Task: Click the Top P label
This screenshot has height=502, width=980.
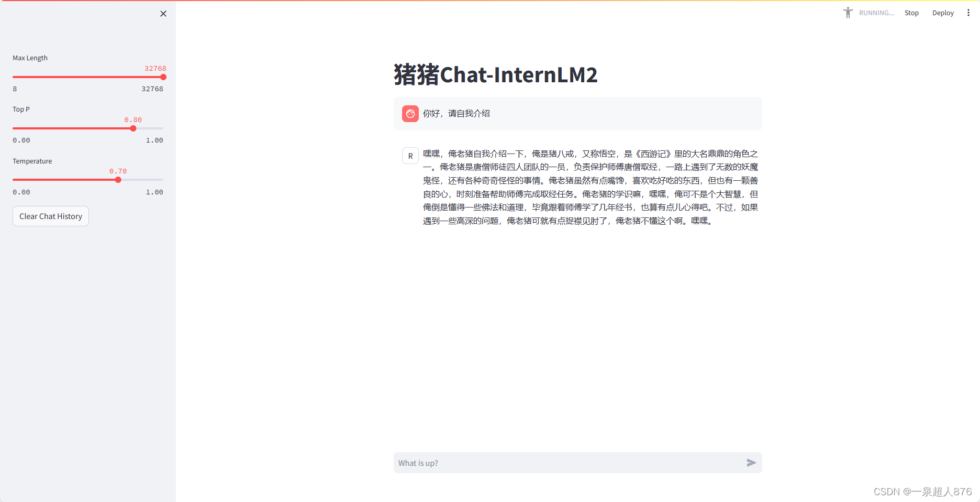Action: (x=21, y=109)
